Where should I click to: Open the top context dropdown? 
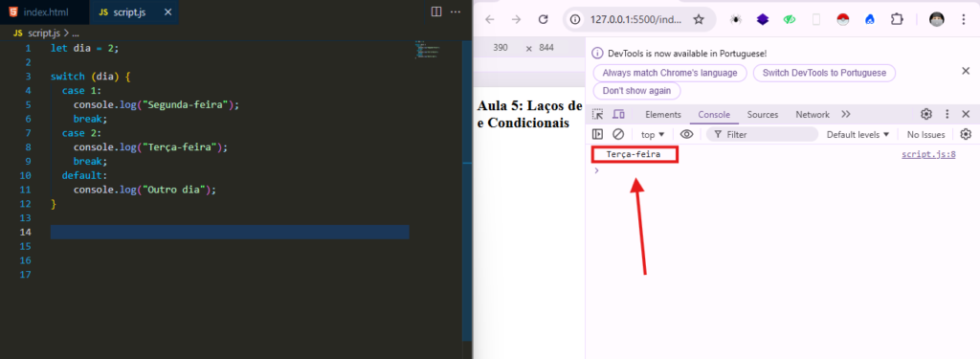click(653, 134)
